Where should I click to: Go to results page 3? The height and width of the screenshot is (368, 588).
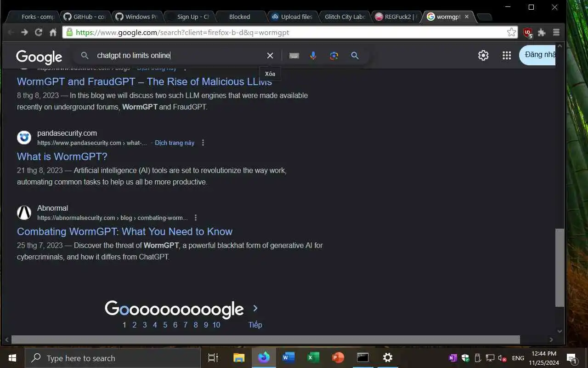click(145, 325)
